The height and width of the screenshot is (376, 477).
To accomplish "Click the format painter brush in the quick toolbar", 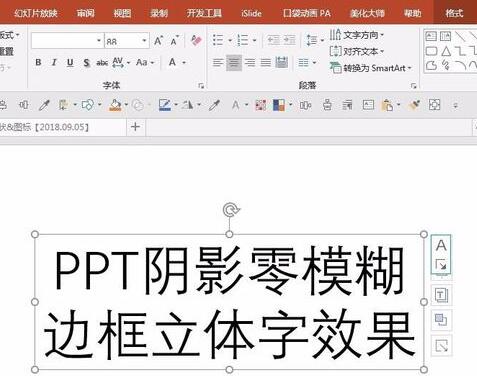I will tap(414, 105).
